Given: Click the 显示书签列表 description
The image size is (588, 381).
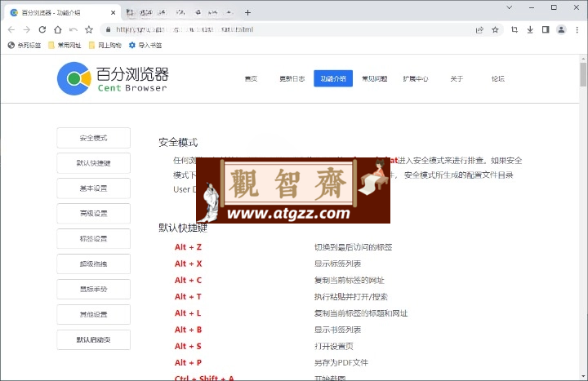Looking at the screenshot, I should [x=337, y=330].
